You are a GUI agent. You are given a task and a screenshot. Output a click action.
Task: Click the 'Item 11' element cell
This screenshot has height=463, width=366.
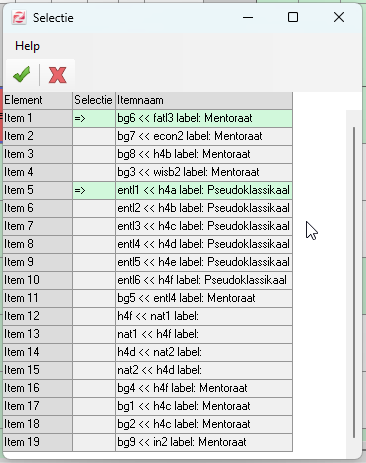coord(38,298)
